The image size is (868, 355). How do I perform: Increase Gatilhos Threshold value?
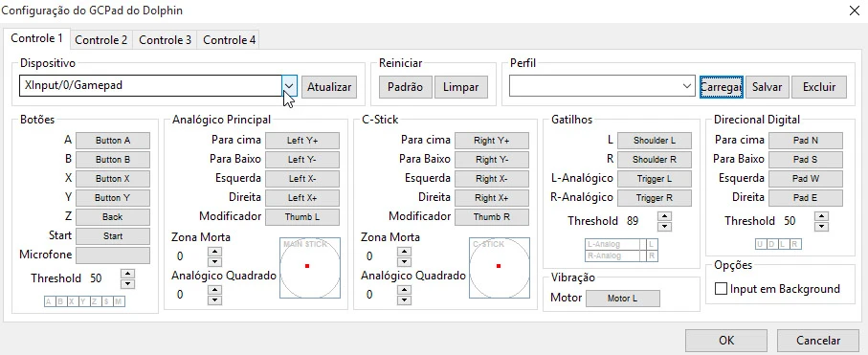(x=665, y=216)
